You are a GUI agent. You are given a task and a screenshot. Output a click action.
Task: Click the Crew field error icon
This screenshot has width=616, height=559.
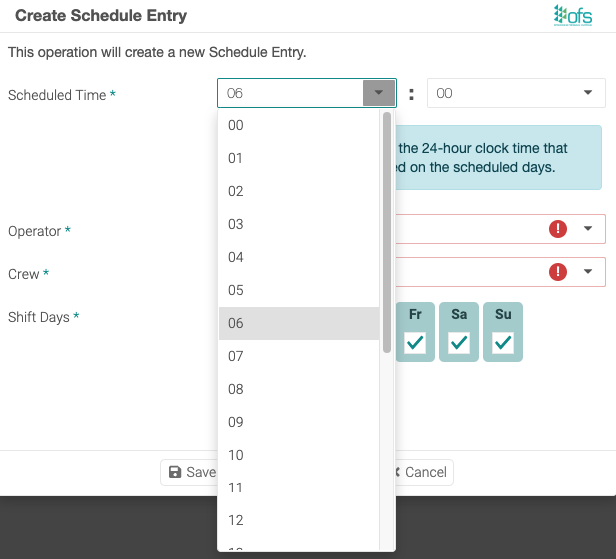point(558,271)
